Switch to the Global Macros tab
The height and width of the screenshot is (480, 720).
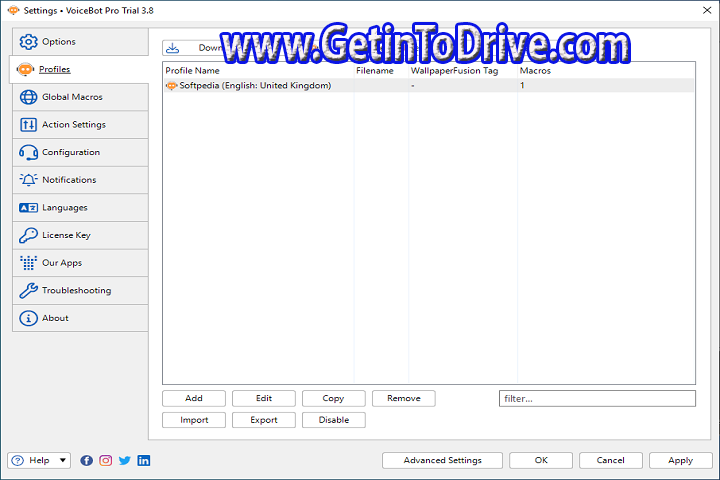pos(80,97)
